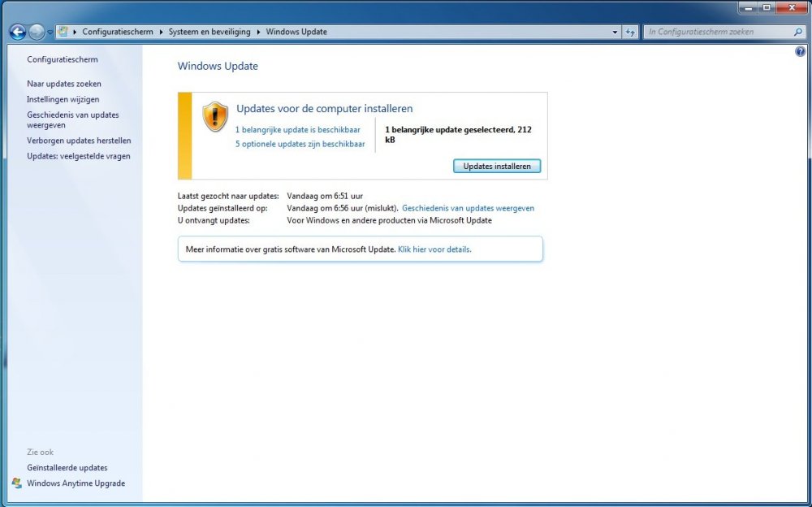Click the Windows Update page heading

(x=218, y=66)
